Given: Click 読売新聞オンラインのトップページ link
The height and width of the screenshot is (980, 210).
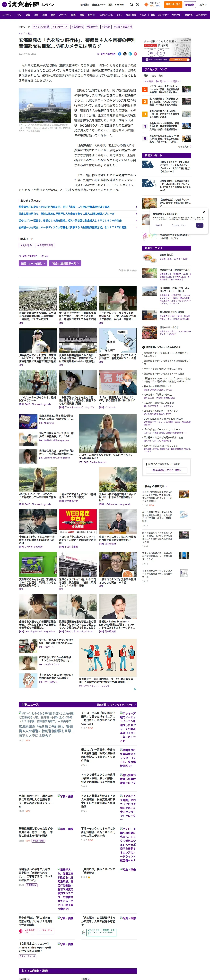Looking at the screenshot, I should tap(116, 705).
